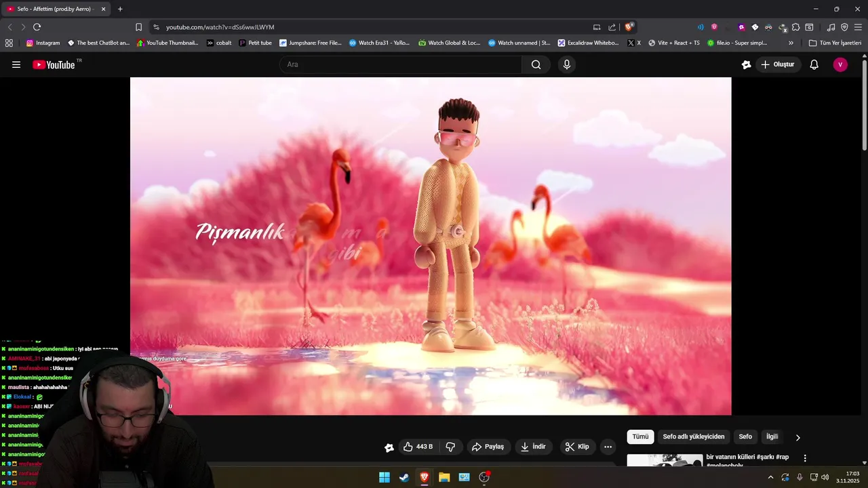Click the Oluştur create button
Viewport: 868px width, 488px height.
click(778, 64)
